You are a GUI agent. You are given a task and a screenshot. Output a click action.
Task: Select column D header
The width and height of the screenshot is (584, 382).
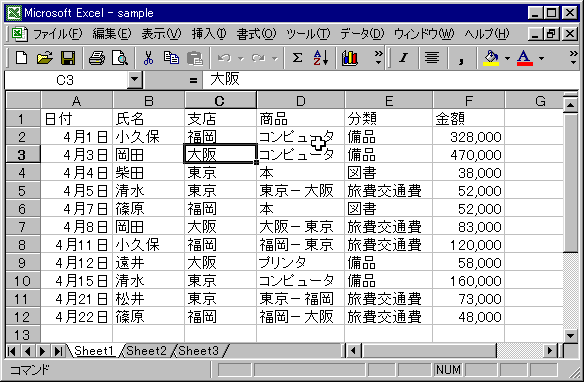(301, 101)
